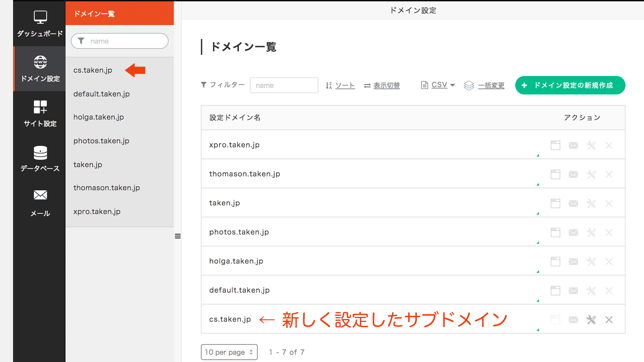The height and width of the screenshot is (362, 644).
Task: Click mail icon in cs.taken.jp row
Action: click(x=574, y=320)
